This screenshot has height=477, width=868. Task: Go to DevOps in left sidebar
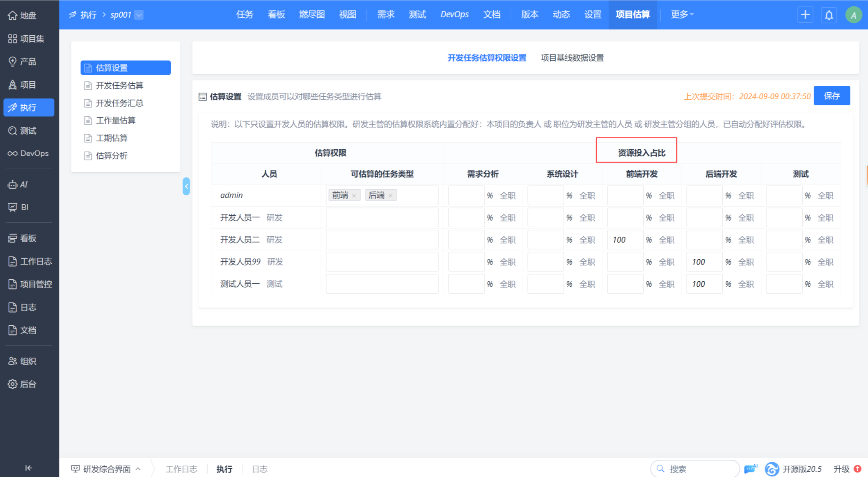[x=28, y=153]
